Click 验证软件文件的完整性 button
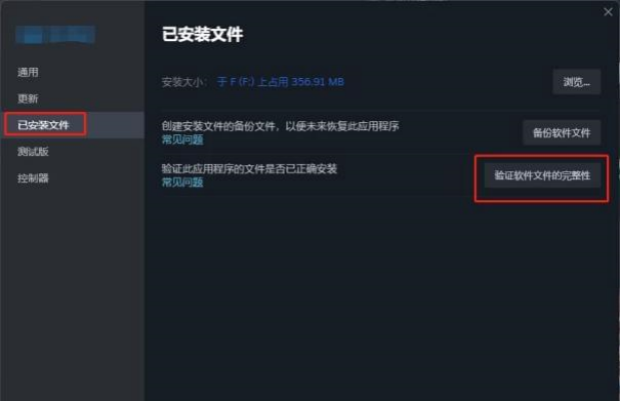Screen dimensions: 620x401 click(542, 176)
